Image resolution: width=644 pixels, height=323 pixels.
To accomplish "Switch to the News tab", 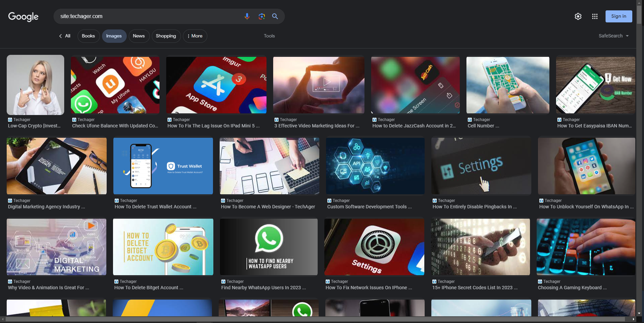I will (x=139, y=36).
